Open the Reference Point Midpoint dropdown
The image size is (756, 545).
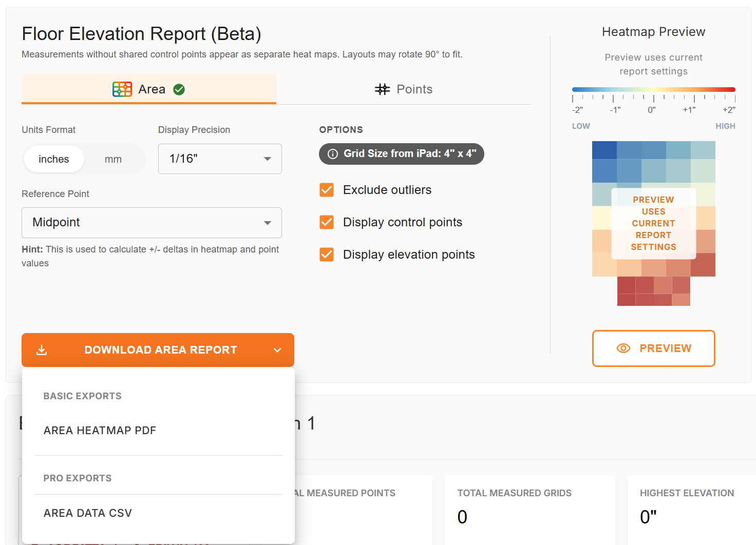(152, 223)
